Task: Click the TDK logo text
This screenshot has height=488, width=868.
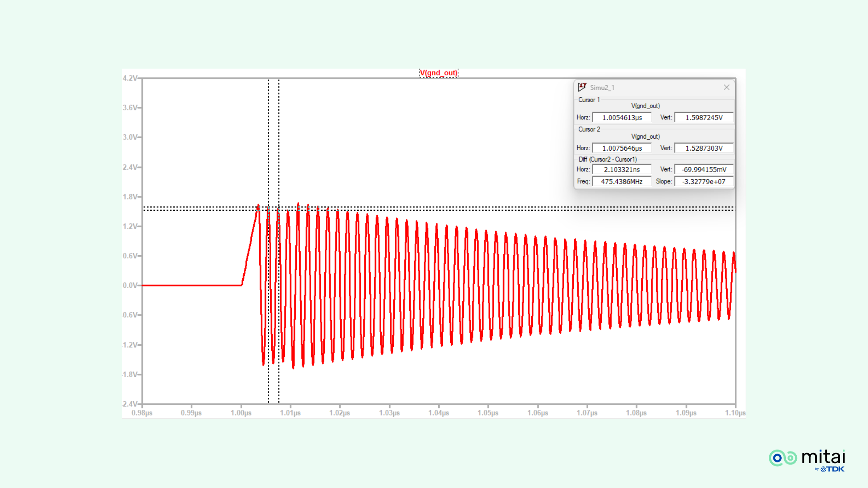Action: coord(832,469)
